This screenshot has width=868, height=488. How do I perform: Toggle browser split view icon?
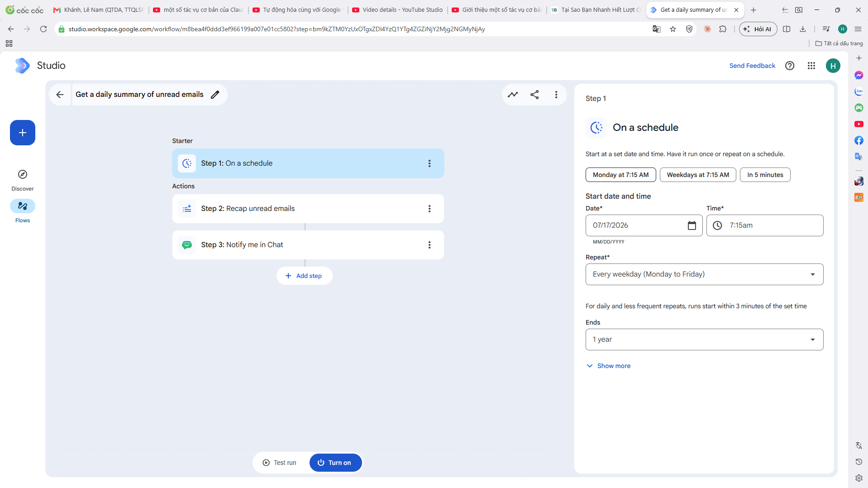(787, 29)
